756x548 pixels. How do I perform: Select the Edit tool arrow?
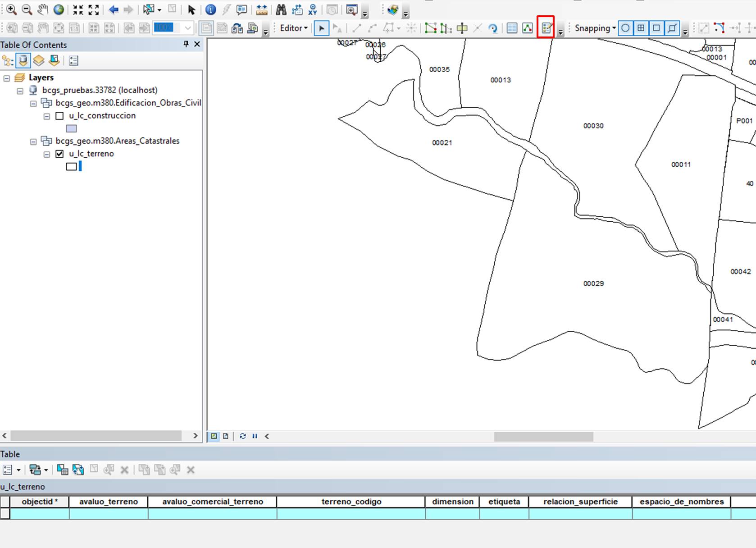(x=321, y=28)
